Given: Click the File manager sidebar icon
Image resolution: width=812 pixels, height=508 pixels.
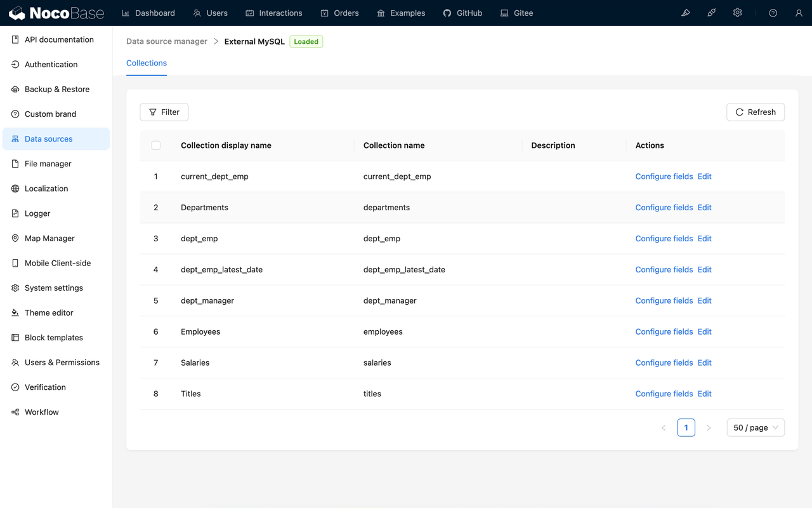Looking at the screenshot, I should [15, 164].
